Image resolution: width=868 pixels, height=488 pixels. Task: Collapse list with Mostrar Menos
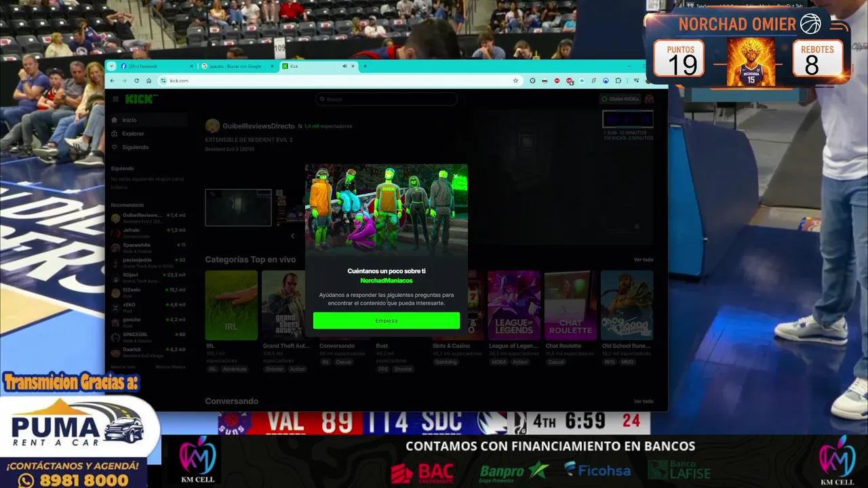[170, 367]
